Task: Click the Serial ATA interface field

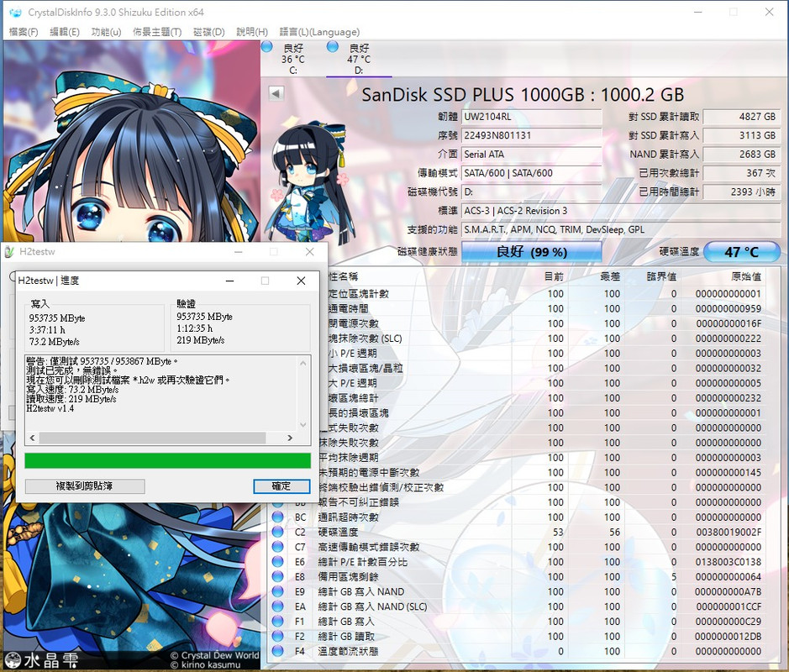Action: tap(531, 155)
